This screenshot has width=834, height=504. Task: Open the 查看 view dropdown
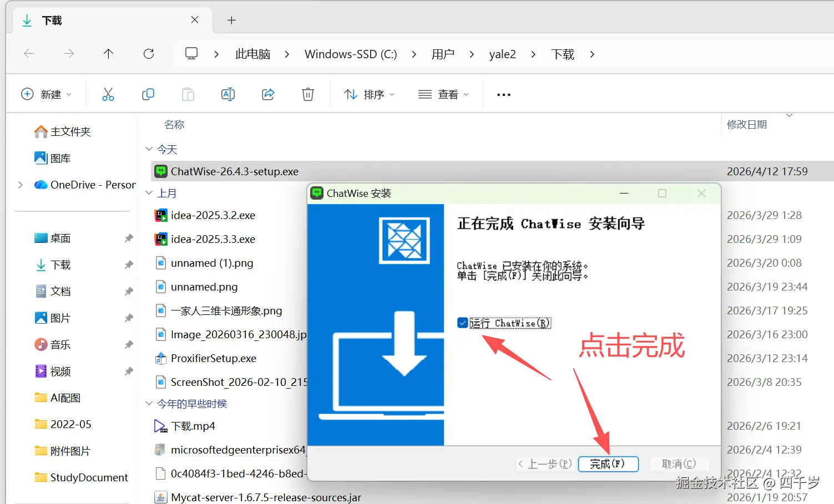pyautogui.click(x=443, y=94)
